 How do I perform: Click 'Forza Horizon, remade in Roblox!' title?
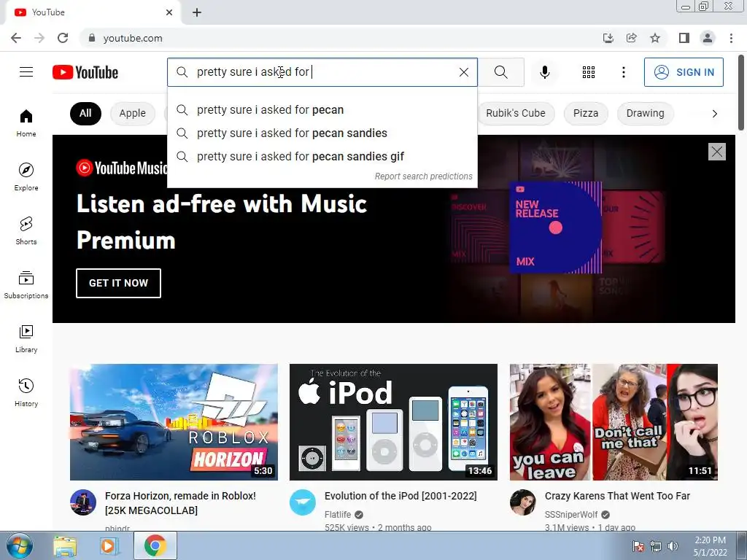click(181, 503)
